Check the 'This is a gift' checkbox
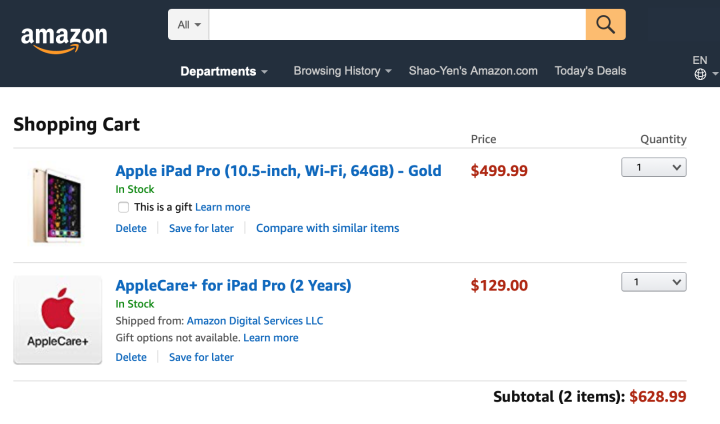The image size is (720, 424). click(123, 207)
